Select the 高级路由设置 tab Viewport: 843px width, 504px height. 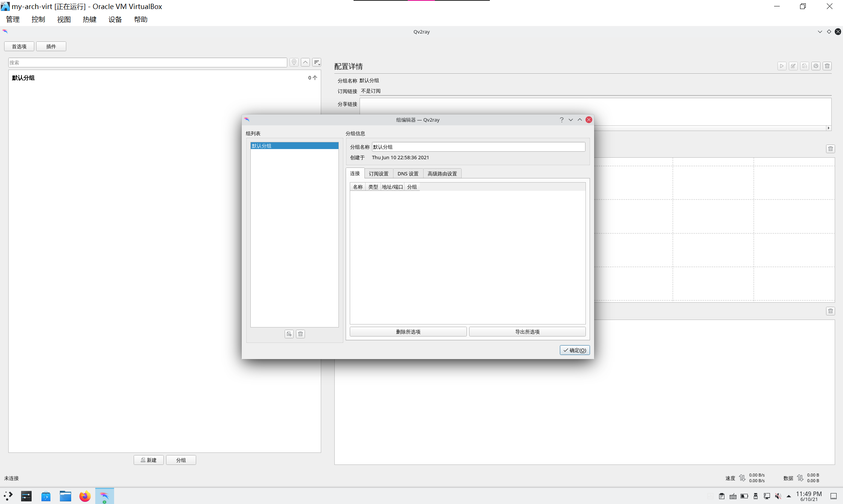(442, 173)
